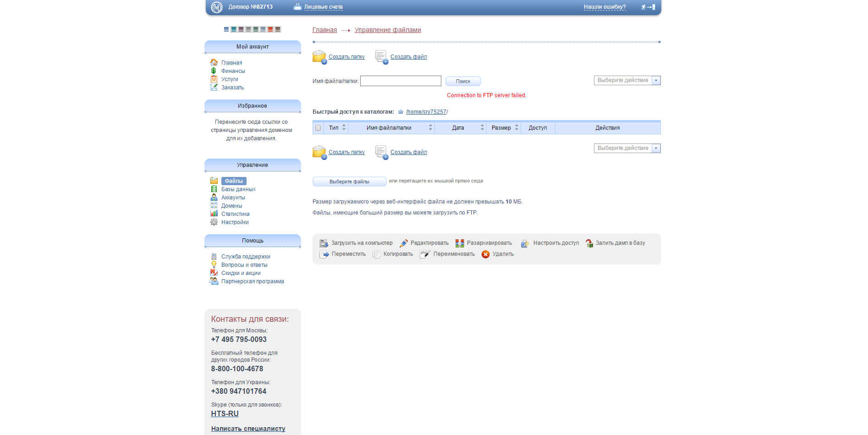Choose the teal color theme swatch

pyautogui.click(x=234, y=29)
